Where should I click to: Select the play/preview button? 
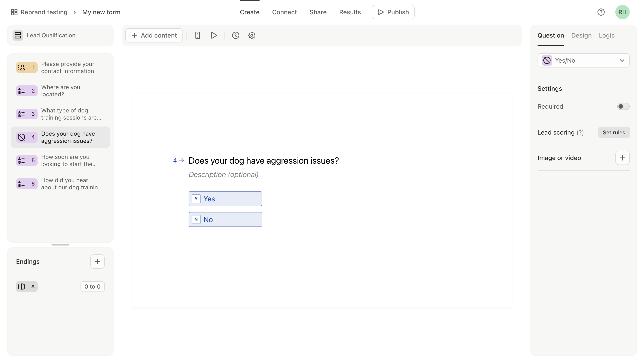214,35
